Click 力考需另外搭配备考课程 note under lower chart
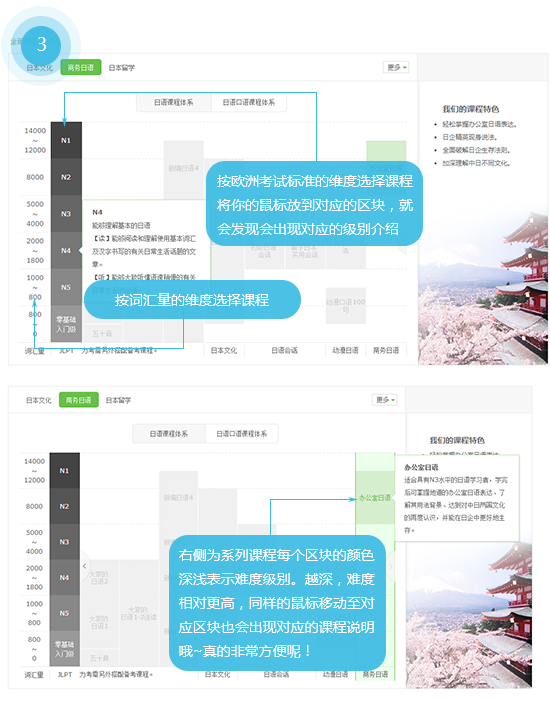Viewport: 550px width, 701px height. [x=116, y=674]
